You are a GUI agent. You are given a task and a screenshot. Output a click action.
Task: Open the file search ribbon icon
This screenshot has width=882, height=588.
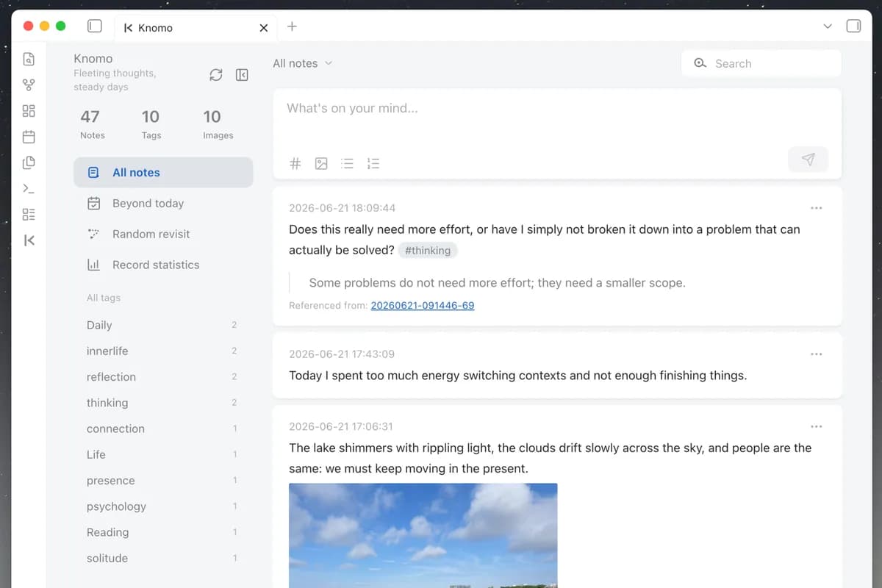[29, 59]
